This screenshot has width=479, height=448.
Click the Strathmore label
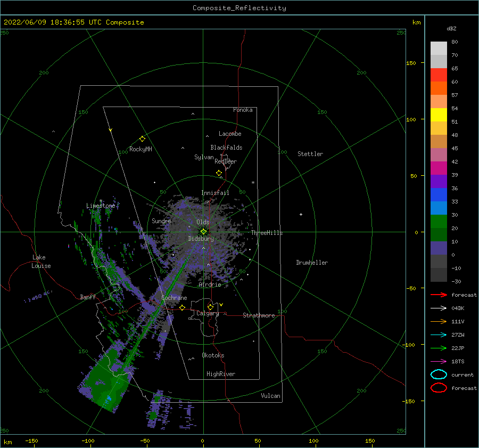259,315
